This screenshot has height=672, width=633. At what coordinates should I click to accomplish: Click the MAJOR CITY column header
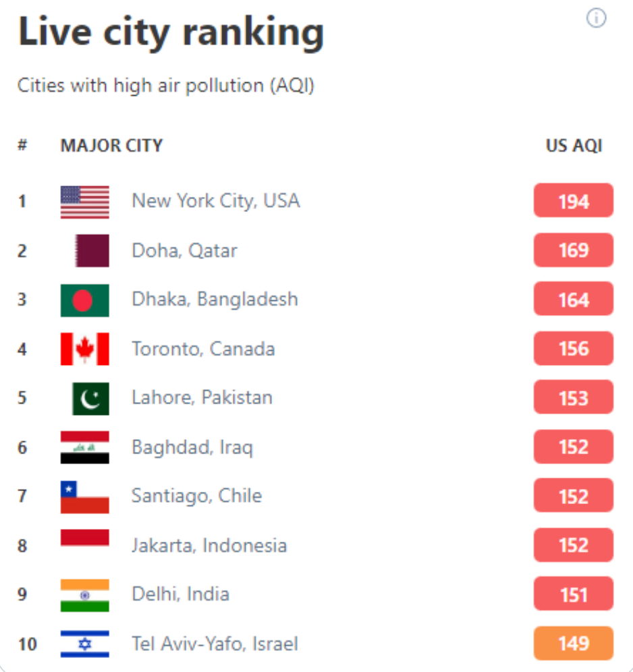coord(111,146)
